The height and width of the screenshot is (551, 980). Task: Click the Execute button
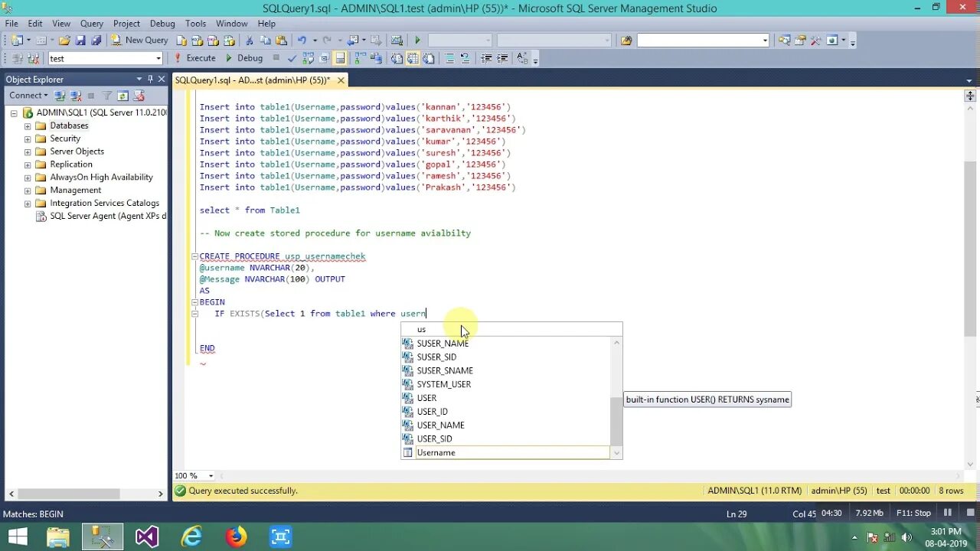pos(195,58)
